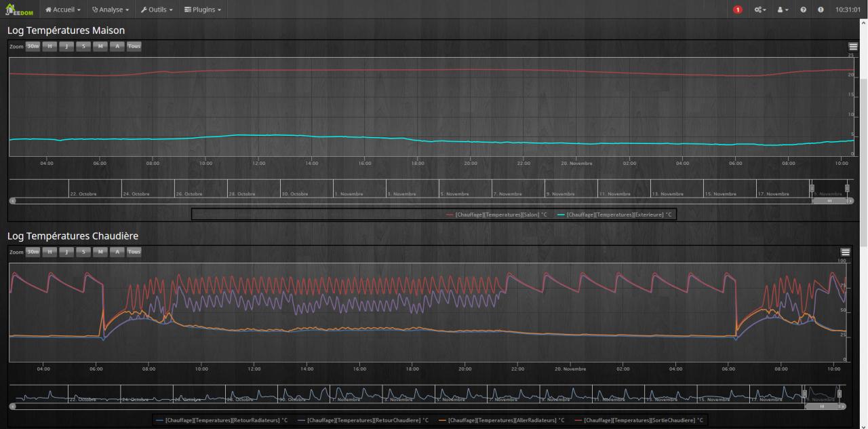Select Tous zoom on Maison chart
The image size is (868, 429).
[134, 46]
